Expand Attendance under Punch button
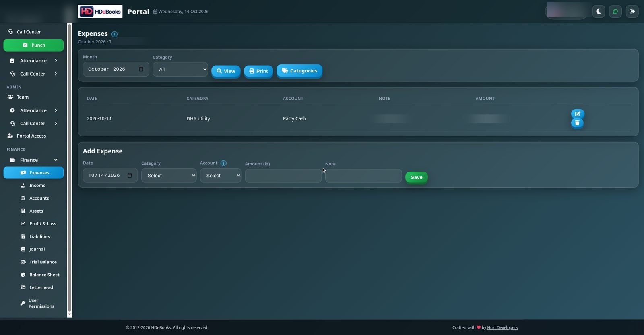This screenshot has height=335, width=644. pos(33,61)
